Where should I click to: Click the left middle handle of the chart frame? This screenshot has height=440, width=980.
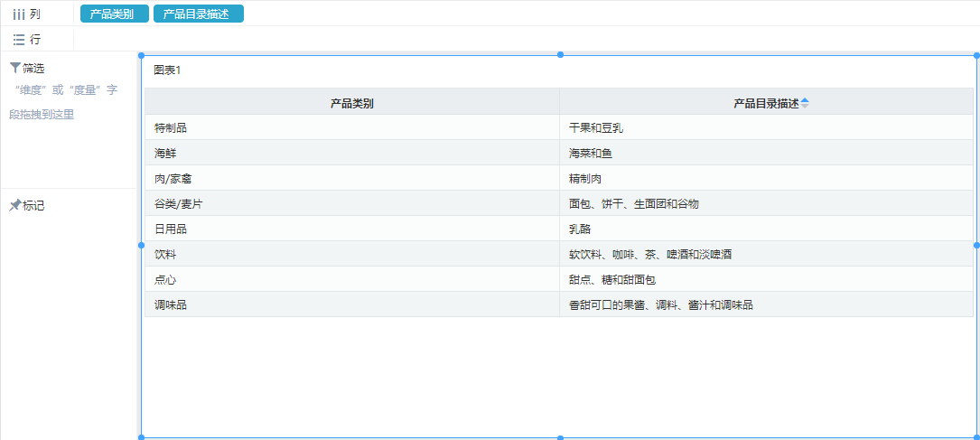(141, 246)
